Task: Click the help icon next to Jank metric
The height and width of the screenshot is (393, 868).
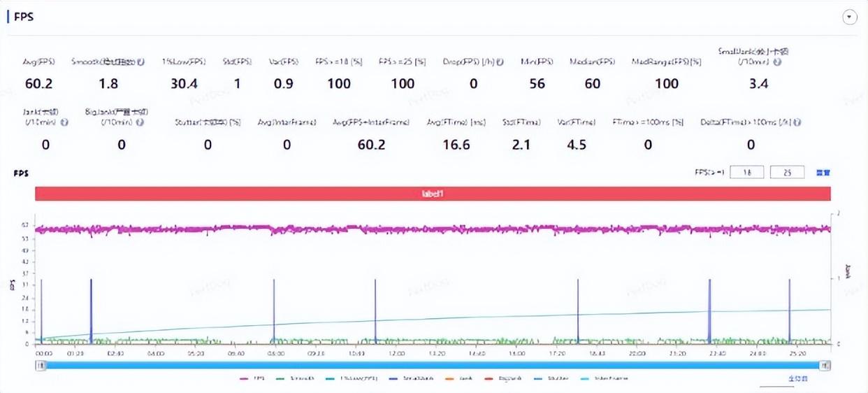Action: [x=64, y=122]
